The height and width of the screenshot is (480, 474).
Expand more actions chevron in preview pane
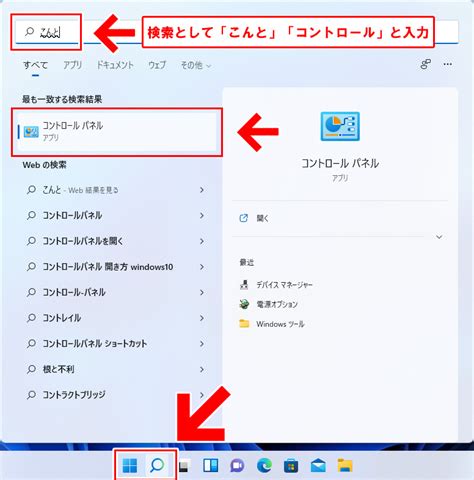click(x=439, y=237)
